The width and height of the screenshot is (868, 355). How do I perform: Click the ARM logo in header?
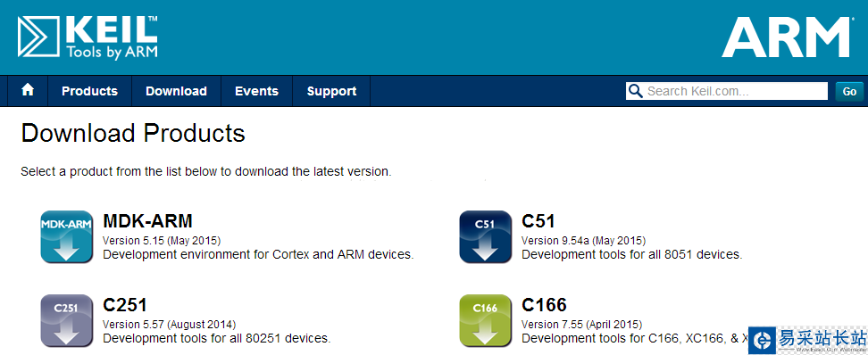(x=786, y=37)
